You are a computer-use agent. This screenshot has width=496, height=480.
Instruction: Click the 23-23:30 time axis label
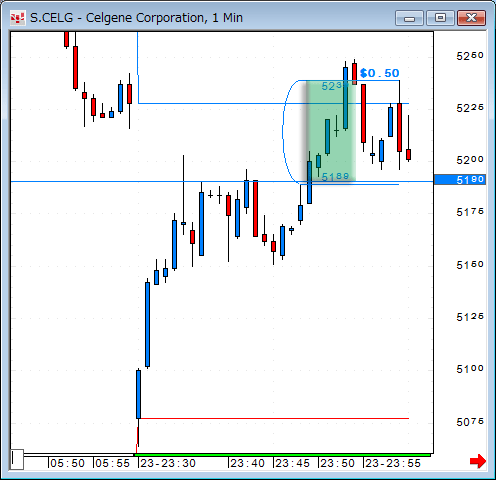168,463
